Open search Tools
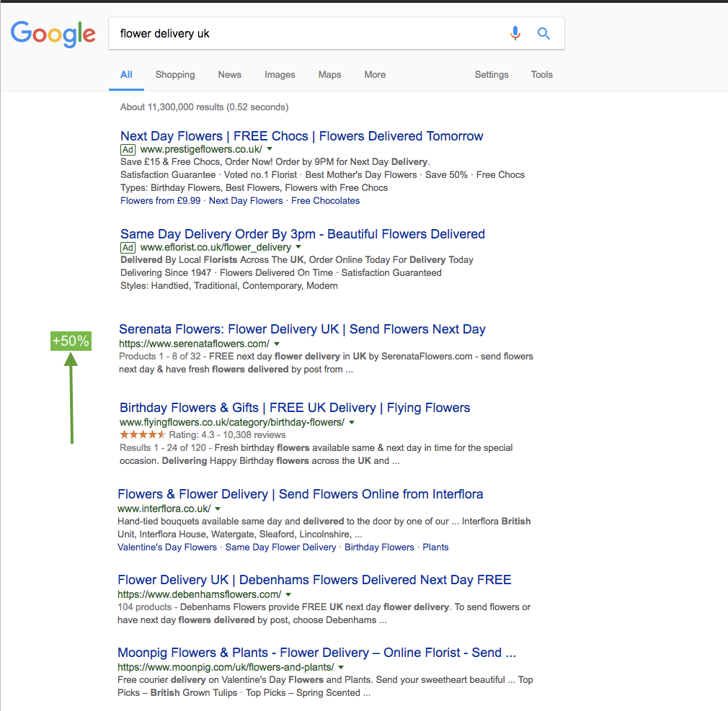The image size is (728, 711). 542,75
